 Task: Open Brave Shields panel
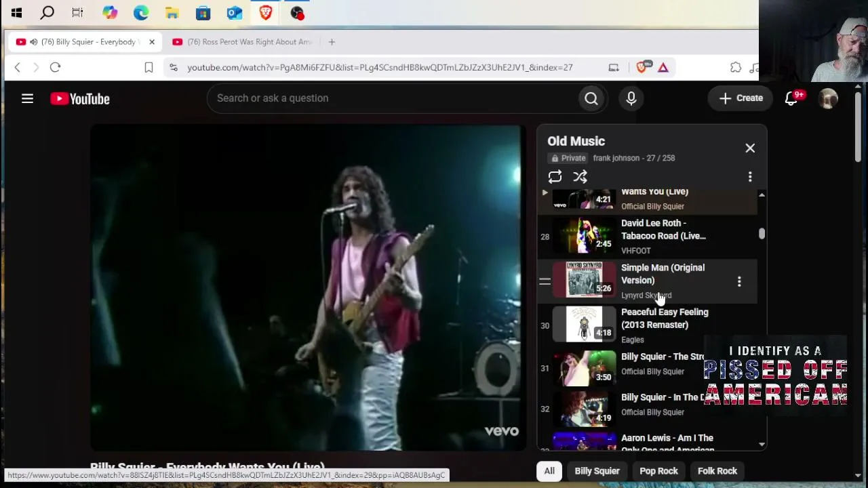click(x=642, y=67)
